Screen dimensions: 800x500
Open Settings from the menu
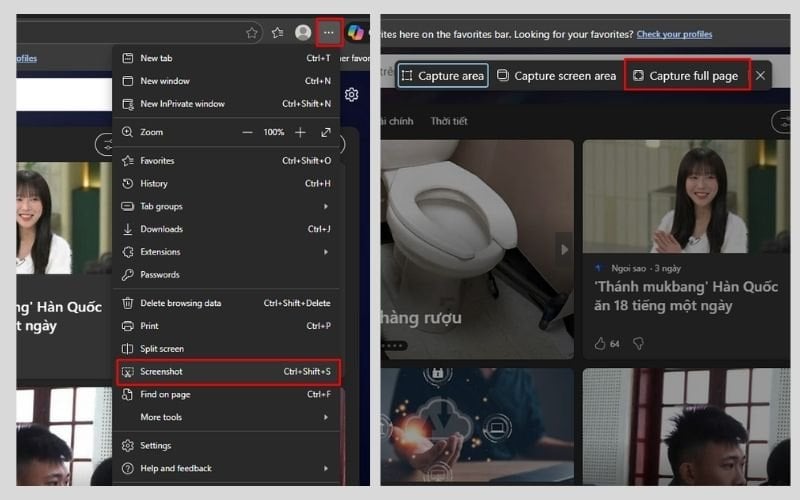[227, 445]
